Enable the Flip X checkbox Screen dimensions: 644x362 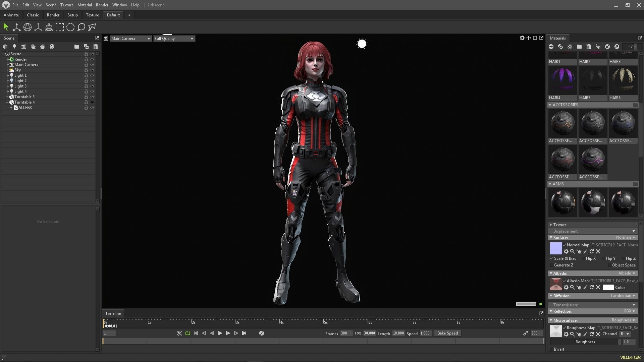coord(583,258)
